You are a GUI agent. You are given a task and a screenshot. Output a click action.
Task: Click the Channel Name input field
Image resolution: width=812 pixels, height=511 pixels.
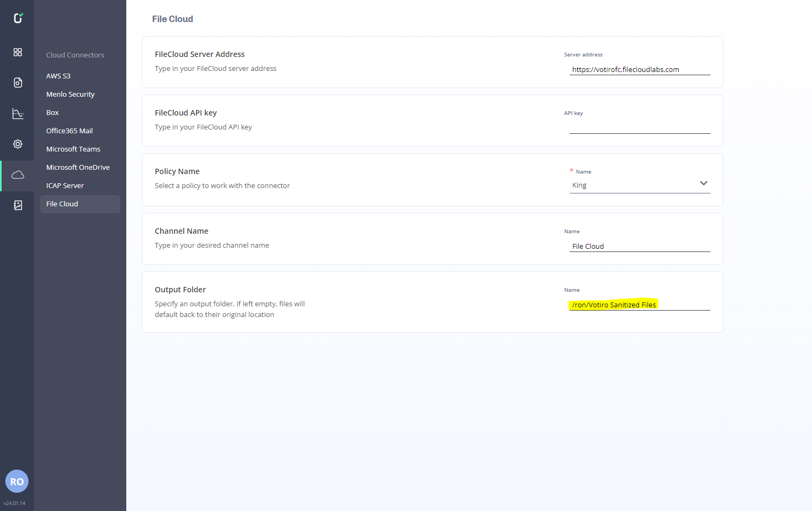[x=639, y=246]
